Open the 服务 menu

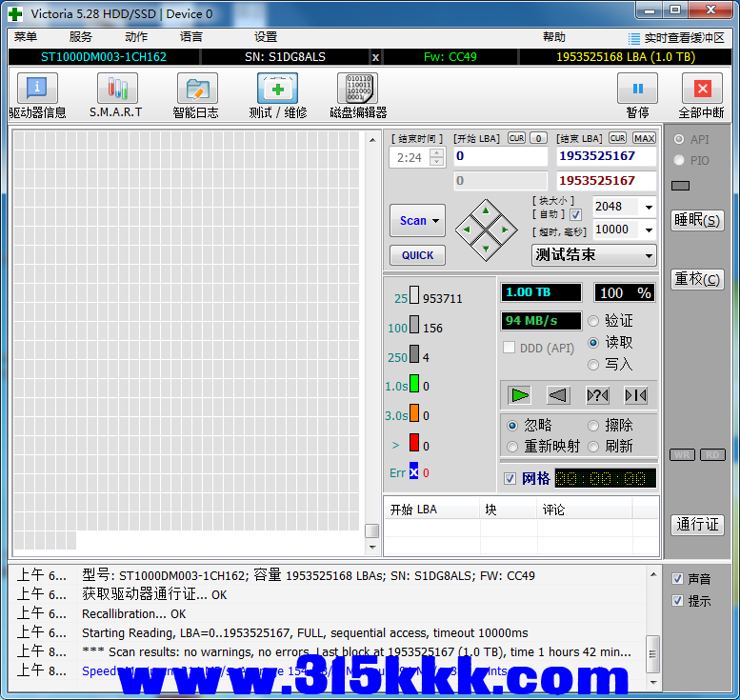click(x=81, y=37)
